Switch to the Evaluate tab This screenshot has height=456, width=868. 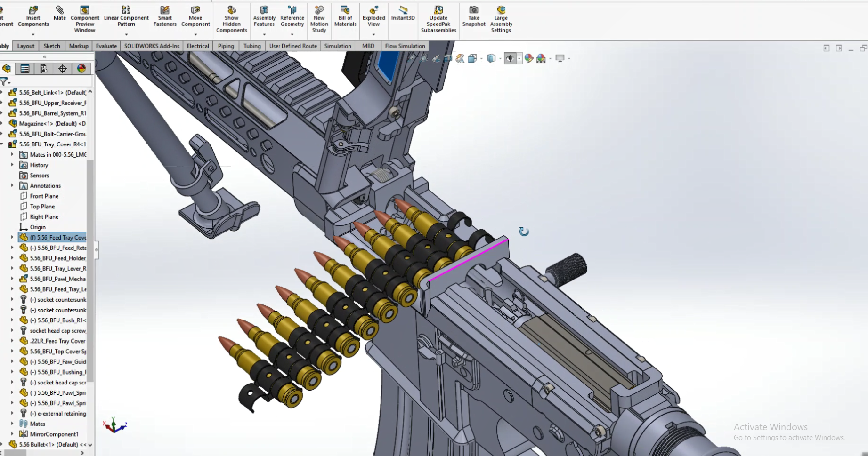click(106, 46)
